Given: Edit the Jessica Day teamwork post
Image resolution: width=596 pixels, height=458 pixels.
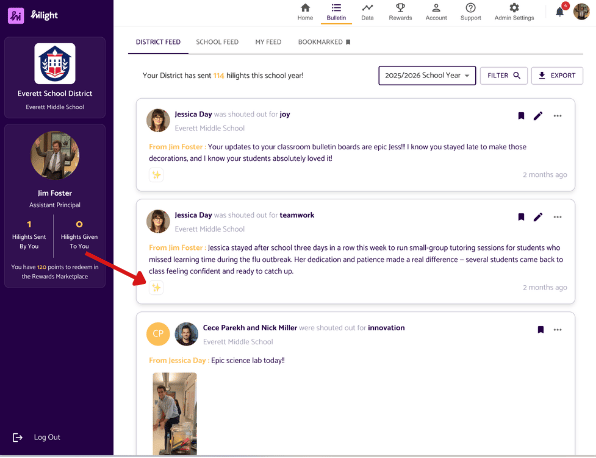Looking at the screenshot, I should coord(538,217).
